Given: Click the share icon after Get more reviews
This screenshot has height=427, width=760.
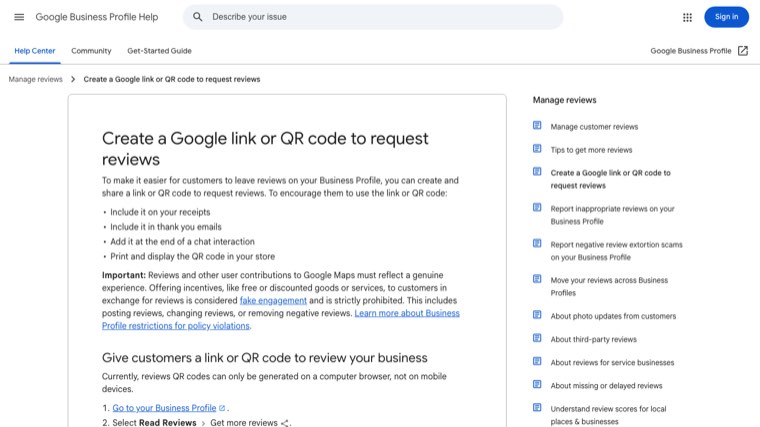Looking at the screenshot, I should pos(285,423).
